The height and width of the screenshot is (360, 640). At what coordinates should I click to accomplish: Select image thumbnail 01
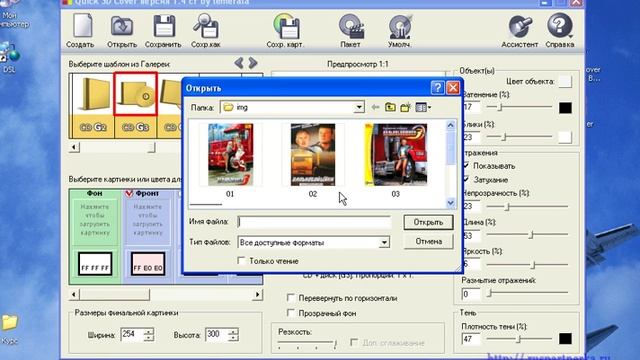click(x=230, y=155)
